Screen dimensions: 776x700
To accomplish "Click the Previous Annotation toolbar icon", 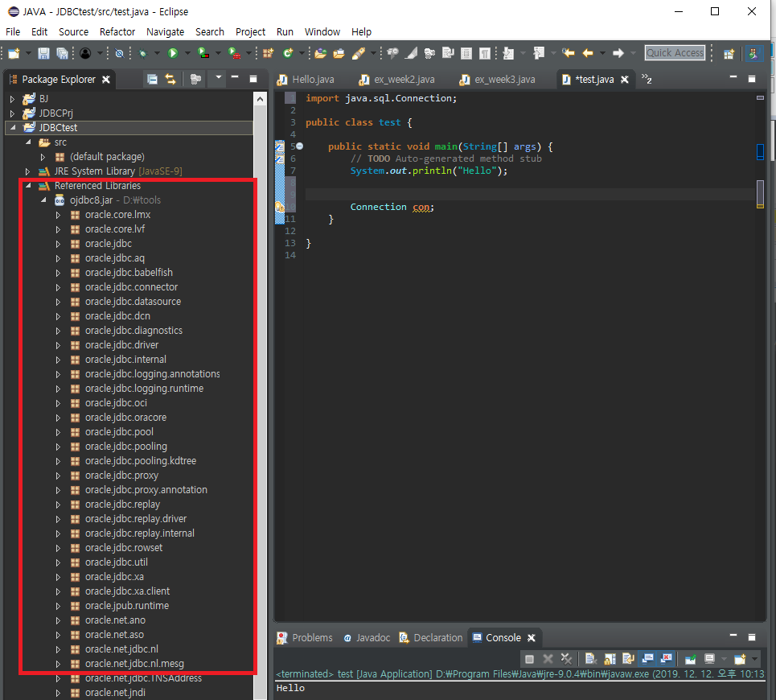I will coord(539,53).
